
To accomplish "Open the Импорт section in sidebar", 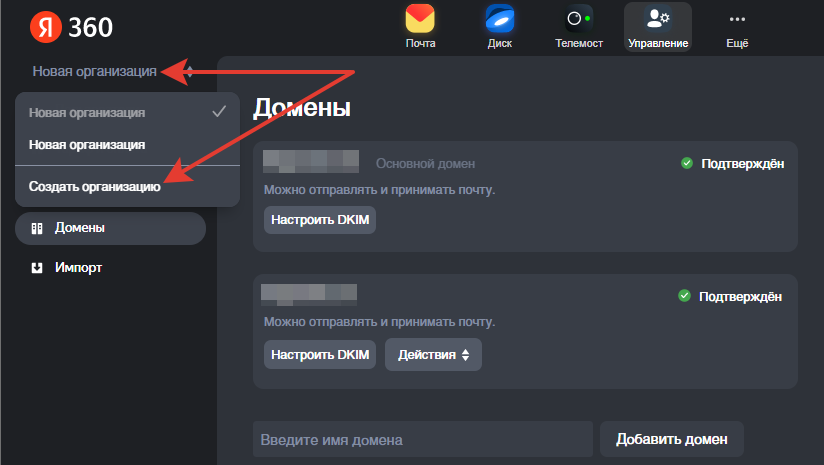I will 110,268.
